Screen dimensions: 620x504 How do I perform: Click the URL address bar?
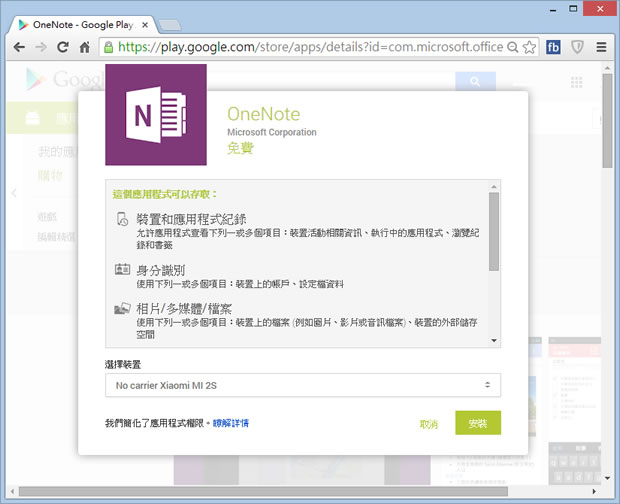tap(310, 46)
